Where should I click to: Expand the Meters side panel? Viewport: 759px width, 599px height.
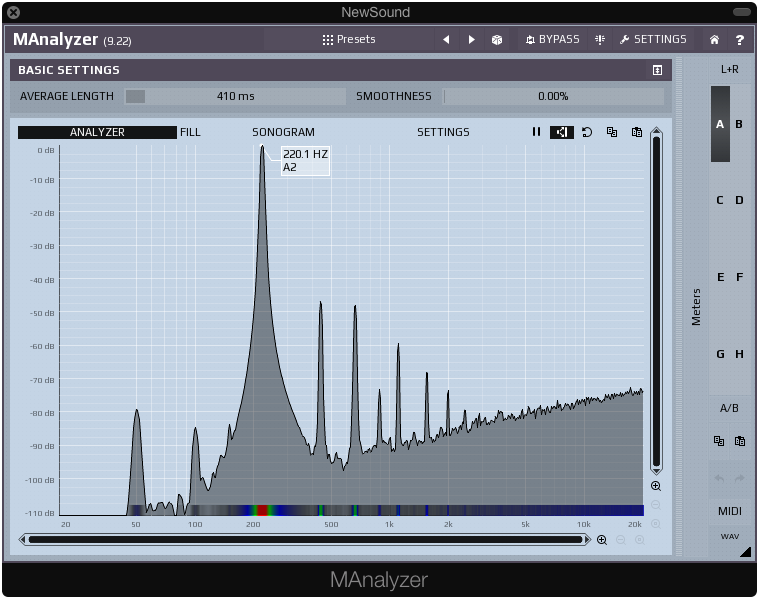(x=696, y=307)
